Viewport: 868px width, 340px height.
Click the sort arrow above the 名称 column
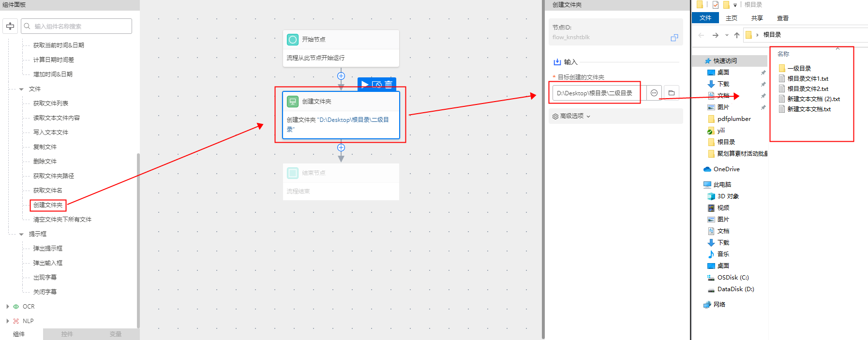[838, 48]
